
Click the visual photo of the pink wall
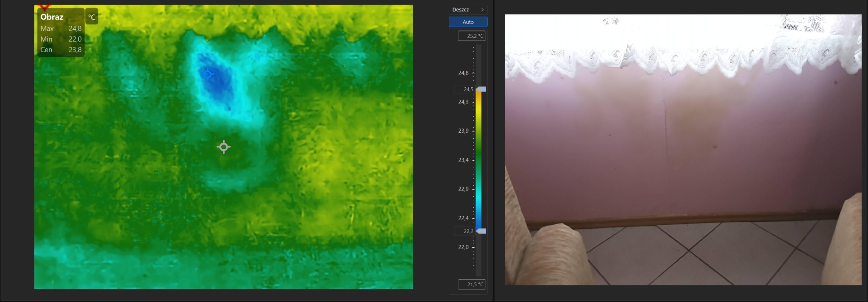coord(683,150)
